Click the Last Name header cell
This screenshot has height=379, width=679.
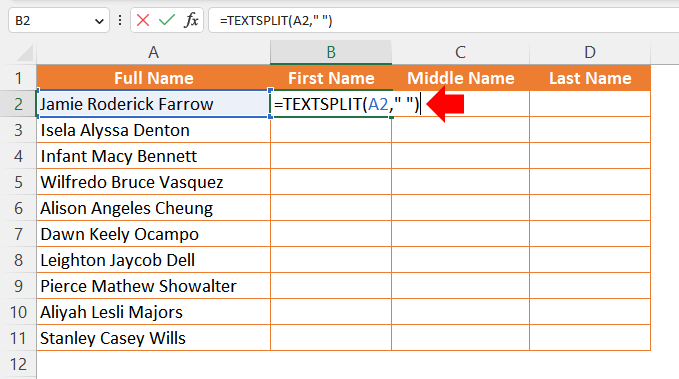coord(590,78)
